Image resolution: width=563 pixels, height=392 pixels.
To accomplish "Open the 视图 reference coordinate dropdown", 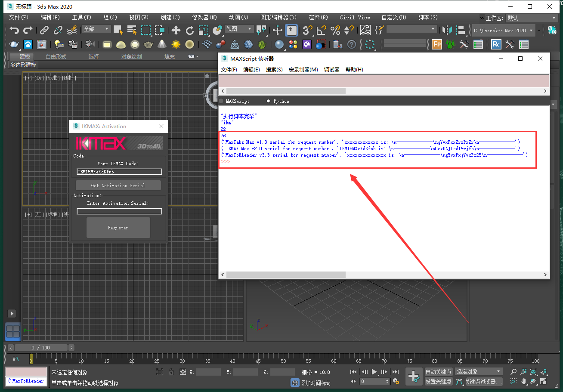I will [x=239, y=29].
